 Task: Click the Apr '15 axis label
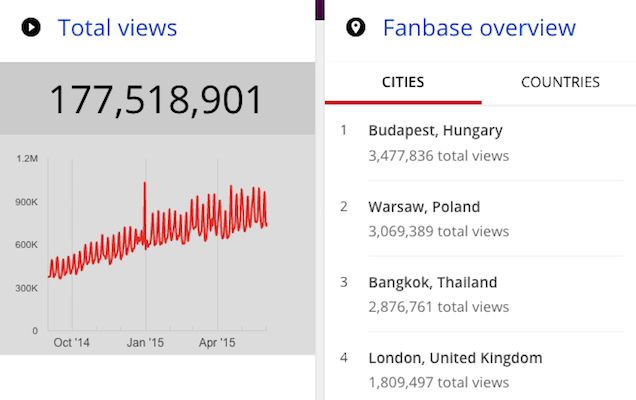click(x=217, y=342)
